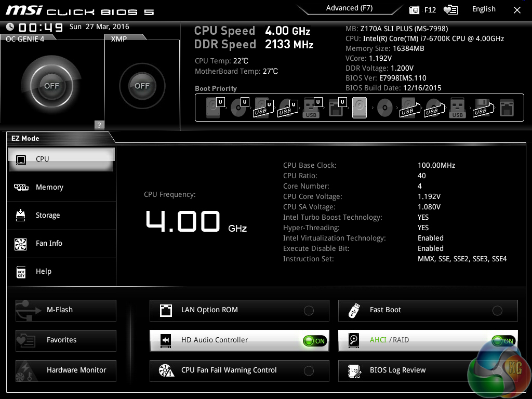
Task: Click the DDR Speed 2133 MHz readout
Action: (254, 44)
